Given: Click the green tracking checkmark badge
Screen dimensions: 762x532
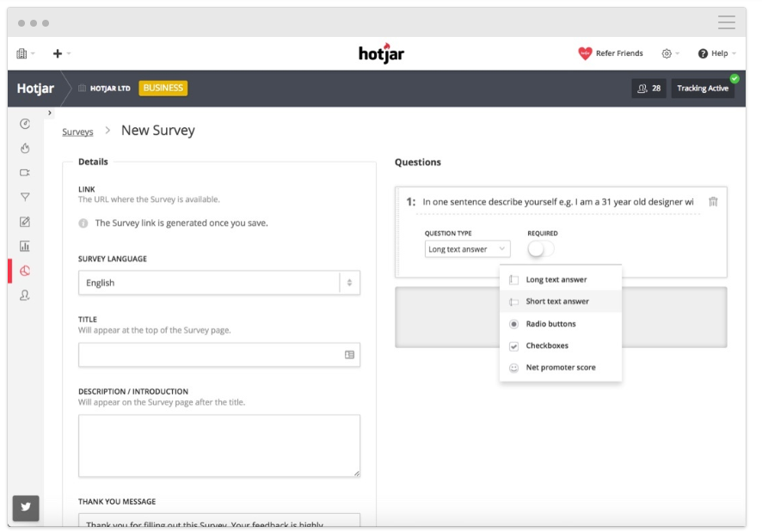Looking at the screenshot, I should [x=734, y=78].
